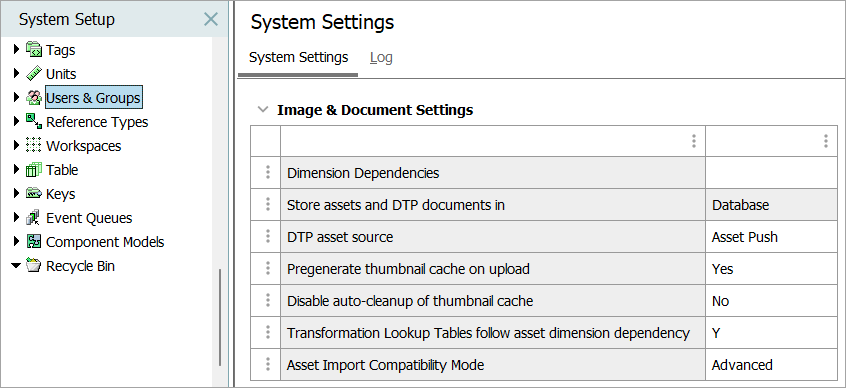The image size is (846, 388).
Task: Select Workspaces tree item
Action: click(x=84, y=146)
